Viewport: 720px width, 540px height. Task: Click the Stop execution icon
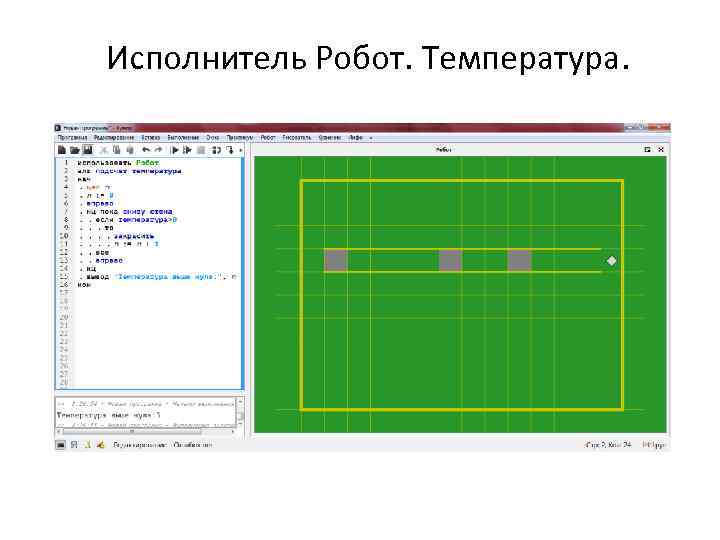coord(201,150)
